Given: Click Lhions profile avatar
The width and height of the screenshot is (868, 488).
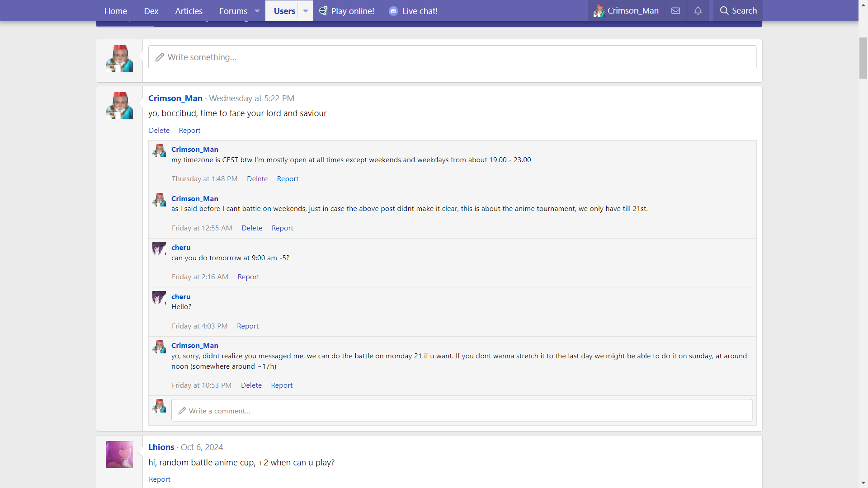Looking at the screenshot, I should (119, 455).
